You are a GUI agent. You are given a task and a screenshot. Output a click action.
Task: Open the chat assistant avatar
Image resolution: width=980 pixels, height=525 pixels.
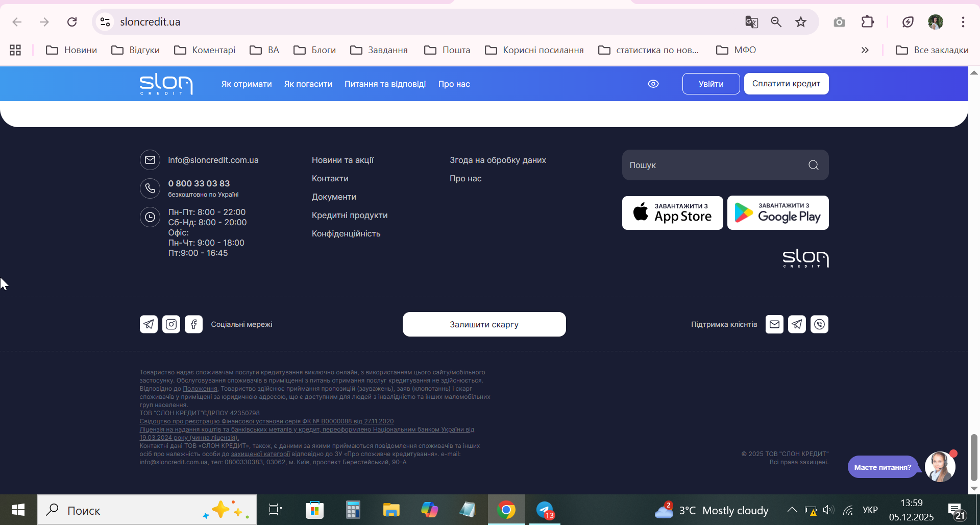pyautogui.click(x=940, y=467)
